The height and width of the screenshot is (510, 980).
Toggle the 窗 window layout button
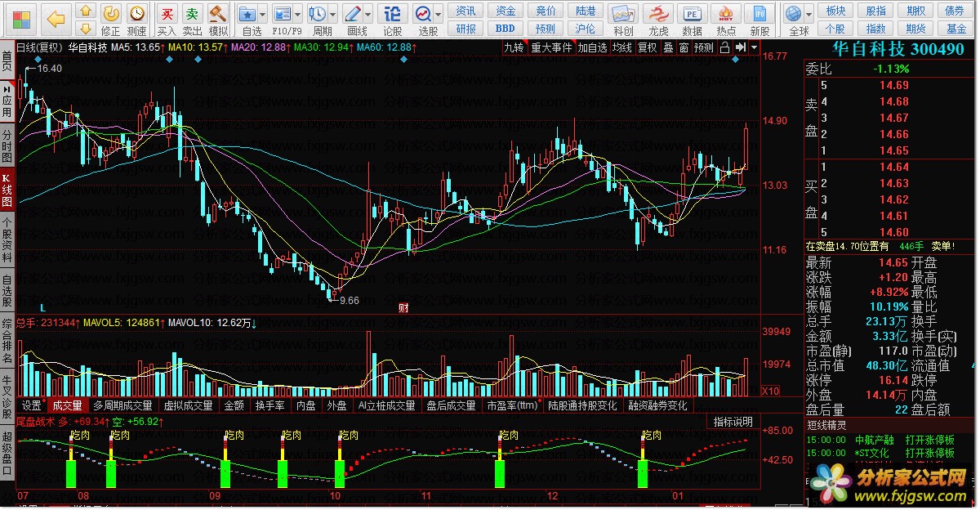(x=684, y=47)
